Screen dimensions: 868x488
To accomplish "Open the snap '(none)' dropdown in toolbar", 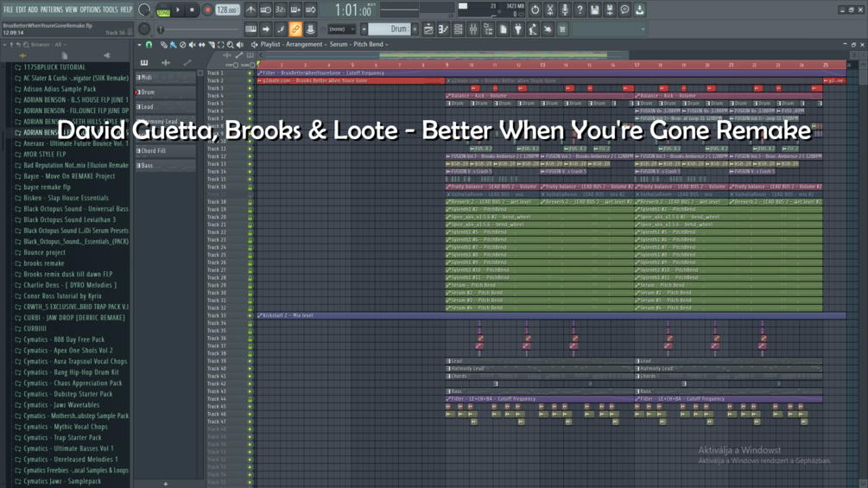I will pos(341,29).
